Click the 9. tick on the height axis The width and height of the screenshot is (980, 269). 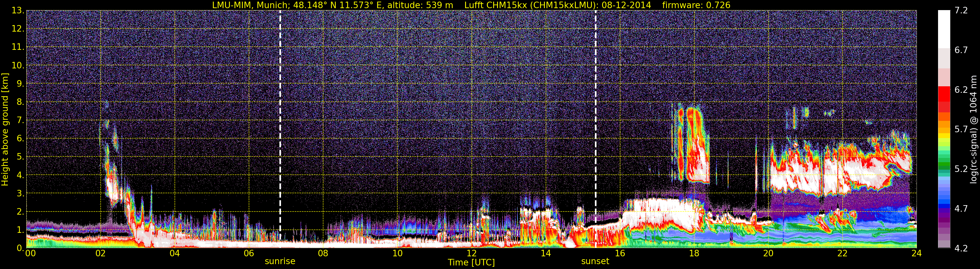20,83
